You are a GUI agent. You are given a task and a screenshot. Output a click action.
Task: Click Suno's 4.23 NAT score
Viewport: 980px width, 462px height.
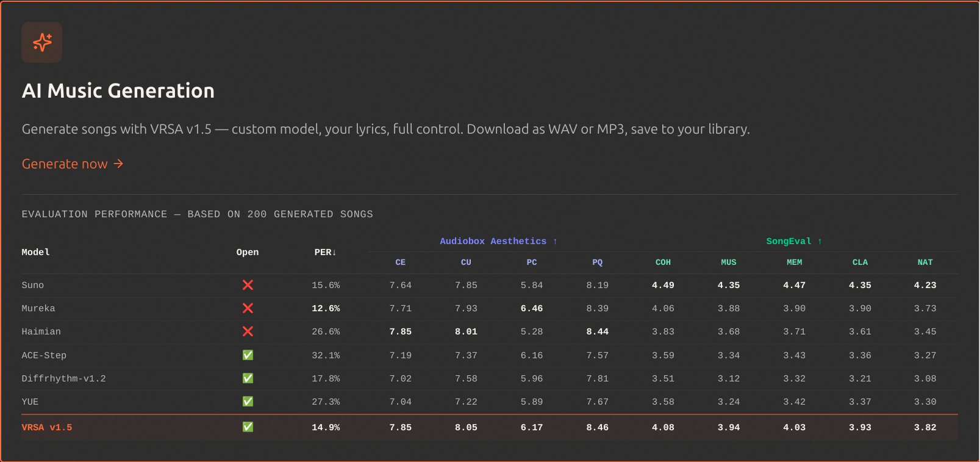(925, 285)
